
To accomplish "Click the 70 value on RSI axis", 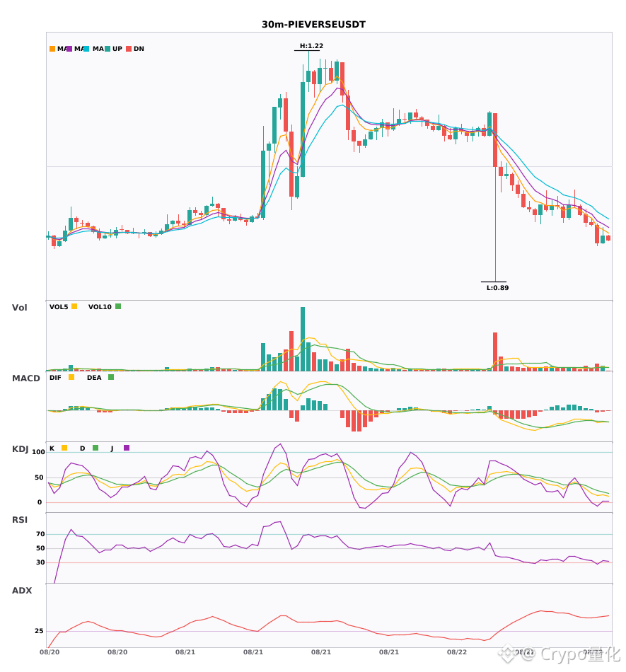I will (40, 534).
